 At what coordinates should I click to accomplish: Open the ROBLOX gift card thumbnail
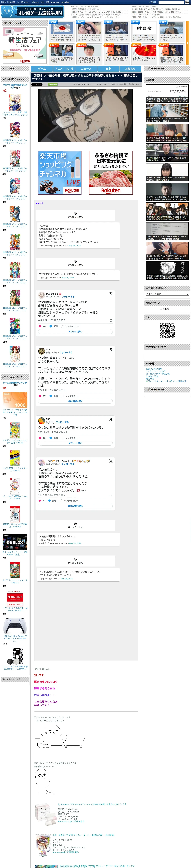(x=15, y=542)
